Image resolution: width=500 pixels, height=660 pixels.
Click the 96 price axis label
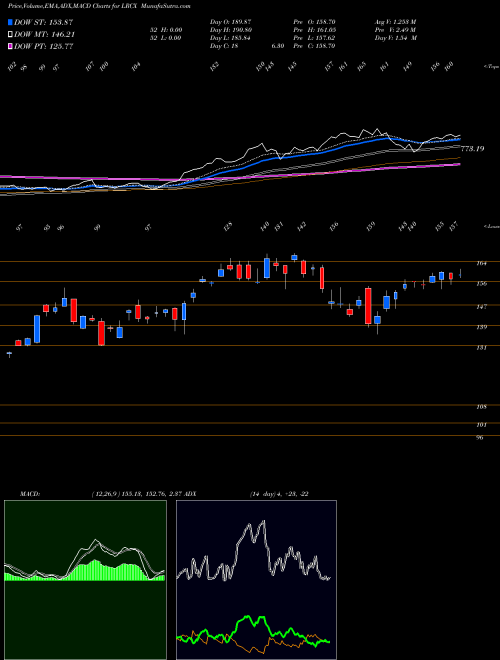(480, 438)
